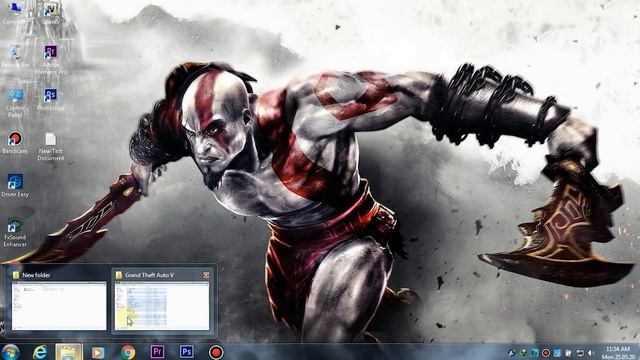Click the "Grand Theft Auto V" preview title
The image size is (640, 360).
point(149,275)
